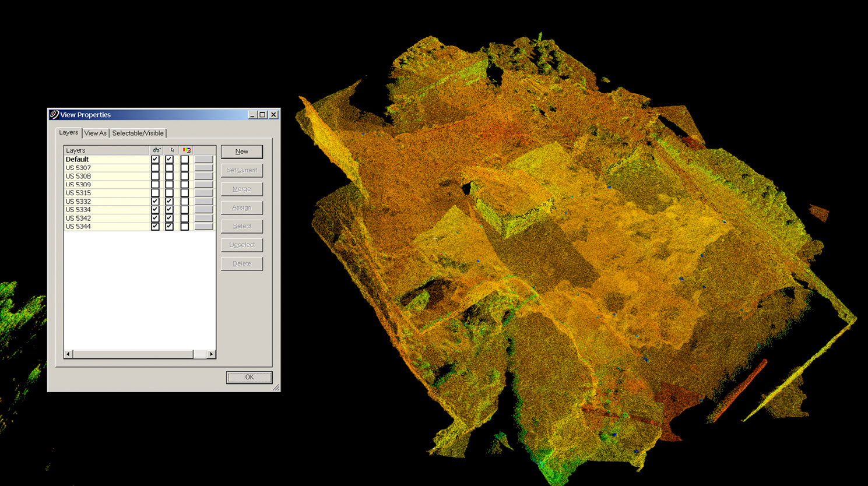Open color swatch button for US 5307
Viewport: 868px width, 486px height.
click(203, 168)
